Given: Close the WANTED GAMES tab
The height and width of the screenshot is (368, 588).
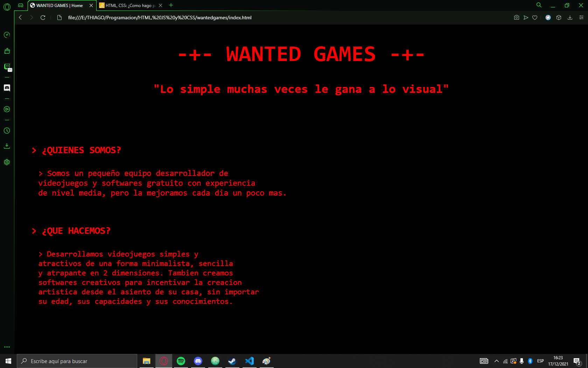Looking at the screenshot, I should [x=91, y=6].
